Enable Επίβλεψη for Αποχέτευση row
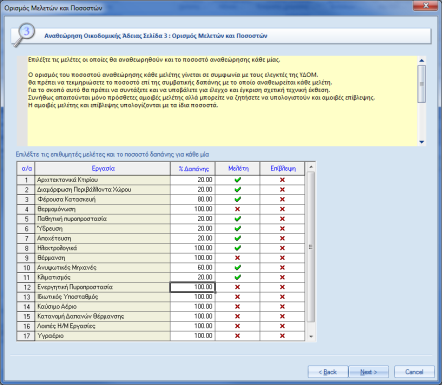 coord(282,238)
